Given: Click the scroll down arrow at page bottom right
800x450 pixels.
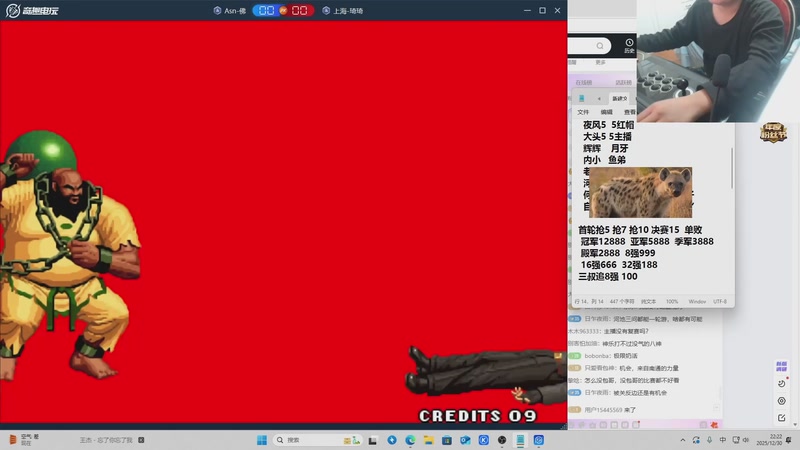Looking at the screenshot, I should pyautogui.click(x=795, y=424).
